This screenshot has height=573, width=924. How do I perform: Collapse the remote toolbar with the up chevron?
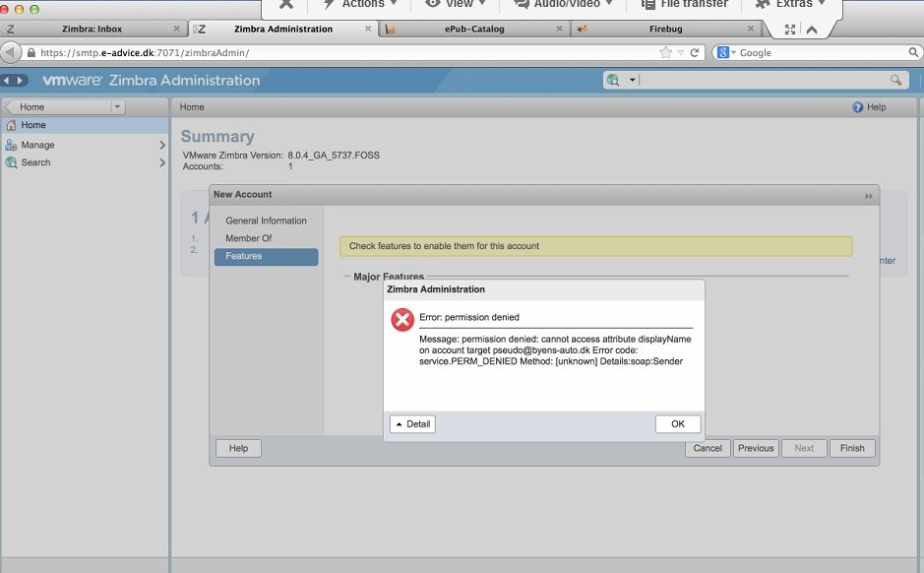click(812, 30)
